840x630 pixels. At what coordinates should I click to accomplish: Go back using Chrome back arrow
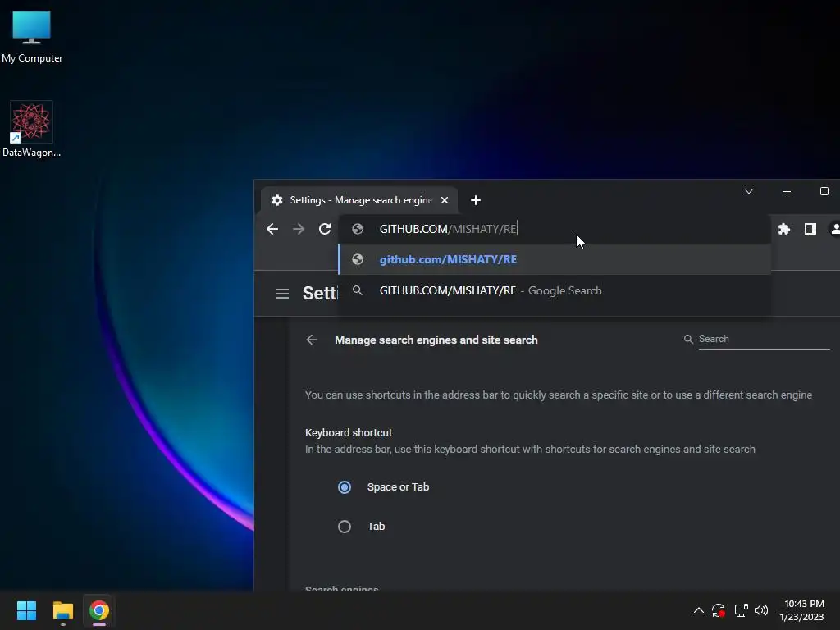[272, 230]
